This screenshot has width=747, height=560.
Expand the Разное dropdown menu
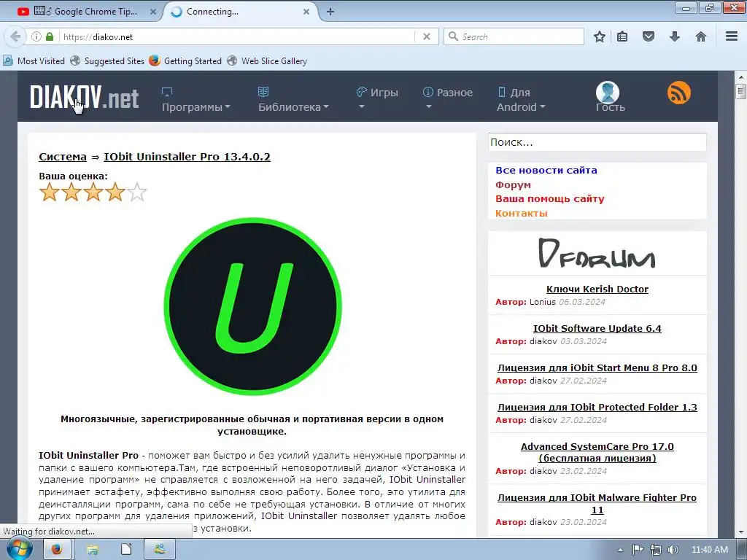click(x=448, y=98)
